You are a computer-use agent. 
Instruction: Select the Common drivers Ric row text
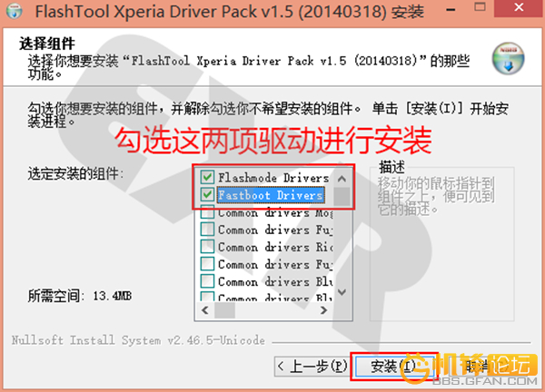point(275,247)
